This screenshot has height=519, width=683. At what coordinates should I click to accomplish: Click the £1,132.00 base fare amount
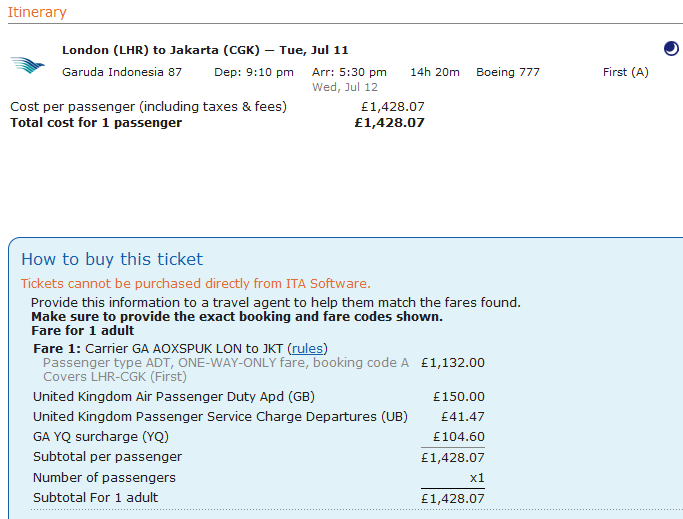[452, 363]
